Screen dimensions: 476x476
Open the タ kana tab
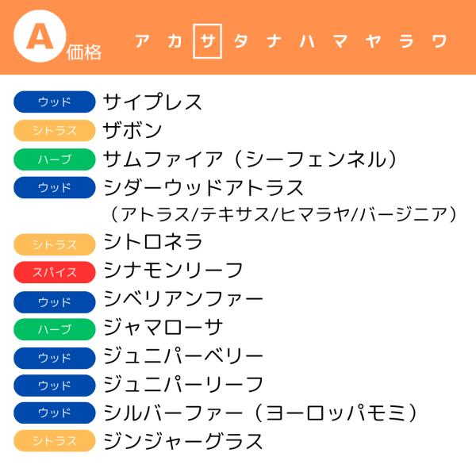240,41
